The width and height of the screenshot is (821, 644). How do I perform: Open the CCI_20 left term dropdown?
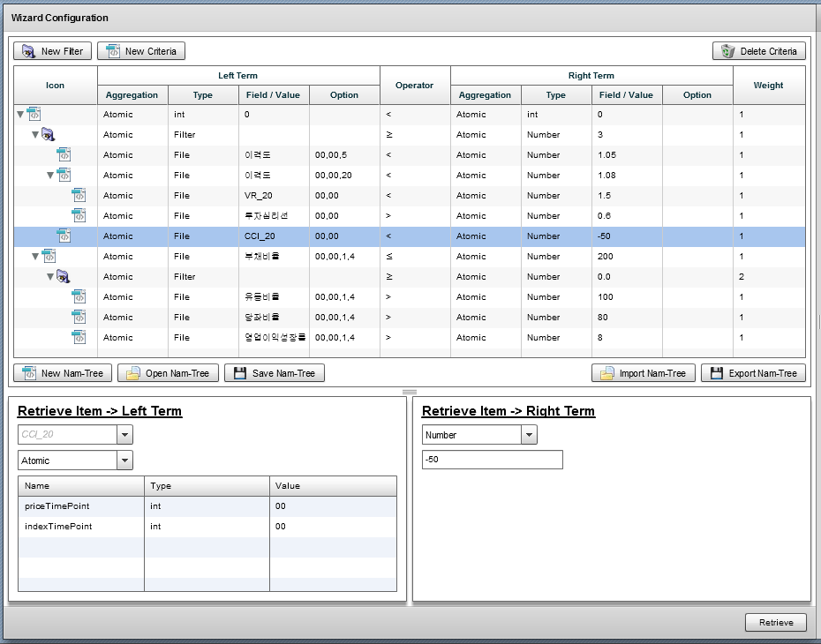point(124,435)
